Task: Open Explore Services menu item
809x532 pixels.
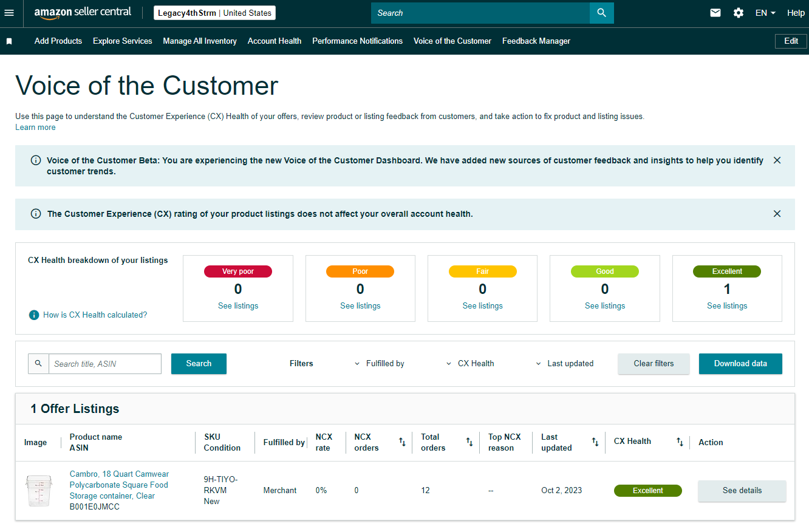Action: 123,41
